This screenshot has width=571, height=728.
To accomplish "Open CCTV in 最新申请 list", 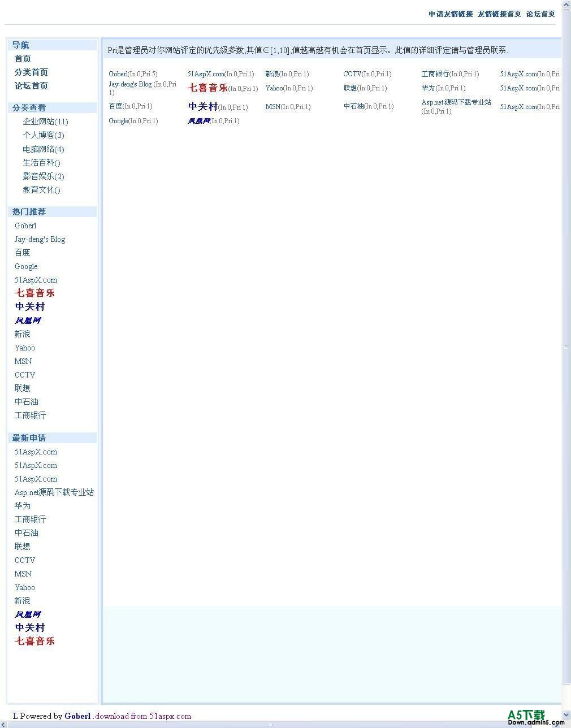I will click(25, 560).
